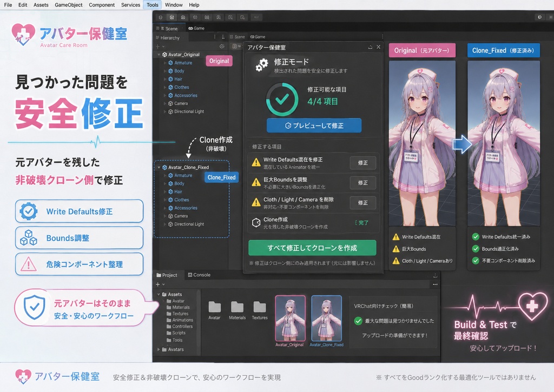The height and width of the screenshot is (392, 554).
Task: Click Camera object icon under Avatar_Original
Action: point(170,103)
